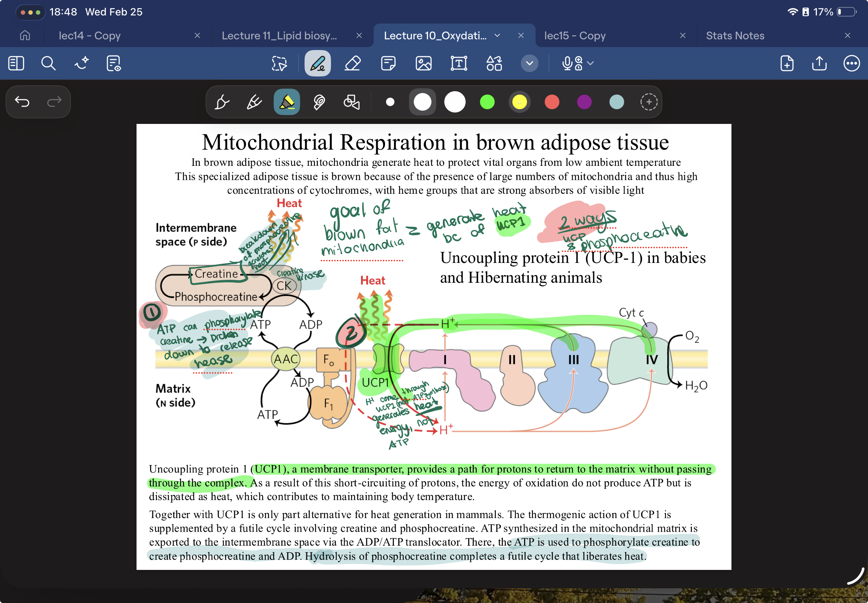Click the search magnifier icon
Viewport: 868px width, 603px height.
49,63
